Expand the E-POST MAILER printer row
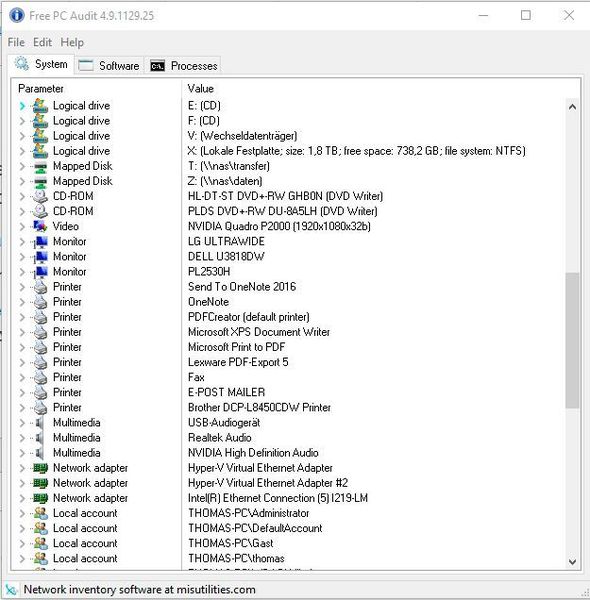This screenshot has width=590, height=600. [x=22, y=393]
